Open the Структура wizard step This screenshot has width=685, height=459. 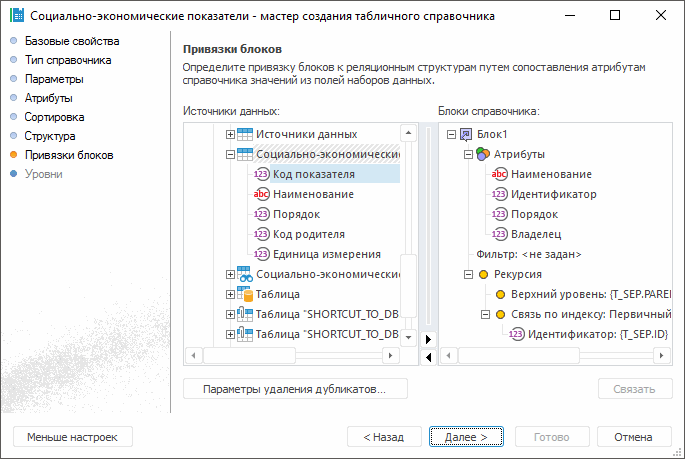pos(50,136)
